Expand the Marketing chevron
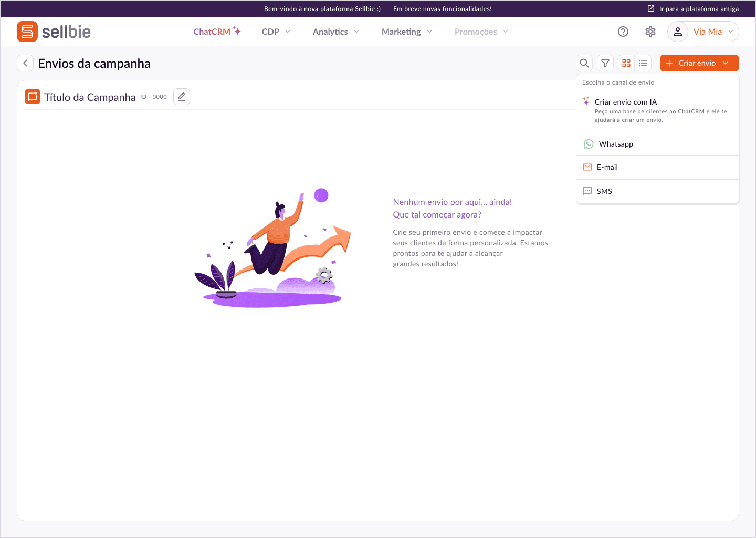Viewport: 756px width, 538px height. tap(429, 32)
